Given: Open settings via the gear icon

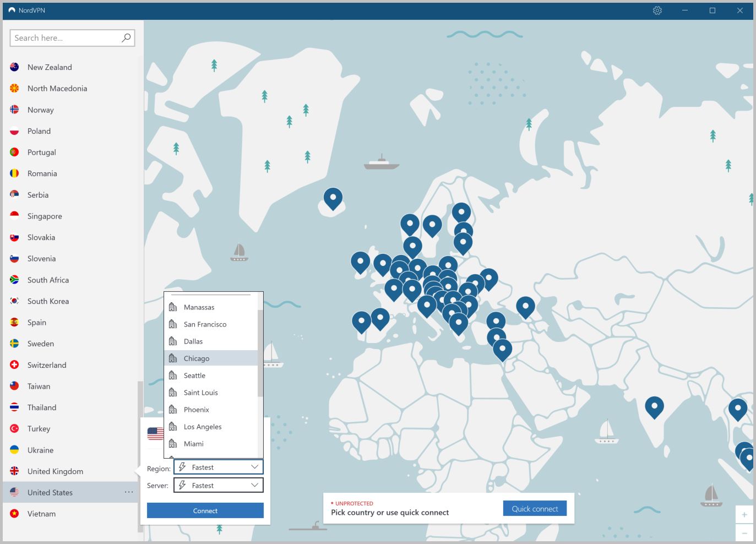Looking at the screenshot, I should click(657, 10).
